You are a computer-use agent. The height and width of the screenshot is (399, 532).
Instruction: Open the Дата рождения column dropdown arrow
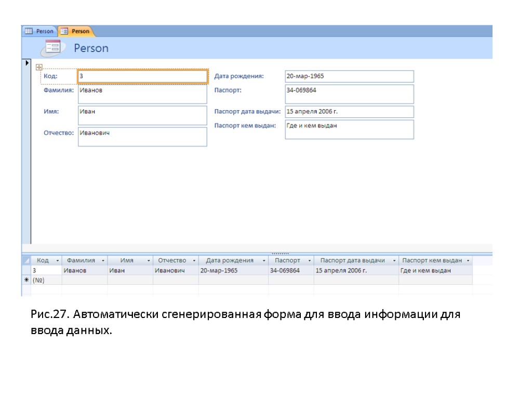click(263, 261)
